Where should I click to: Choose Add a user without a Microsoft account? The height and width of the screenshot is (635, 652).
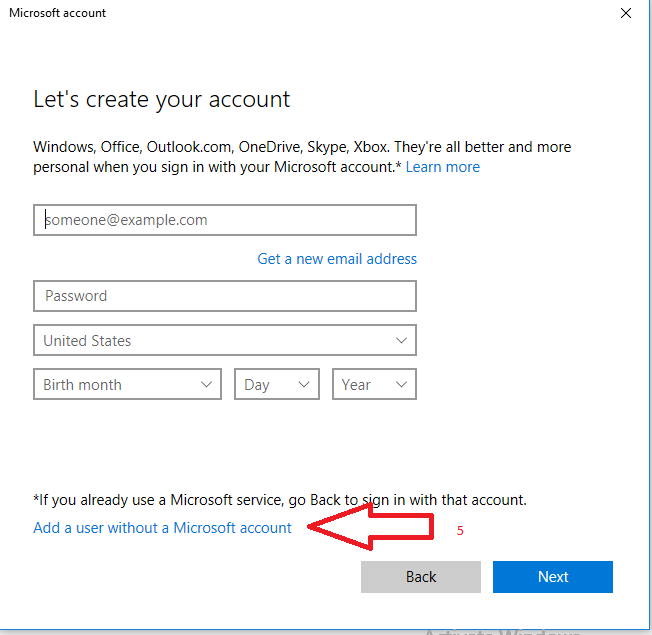point(162,528)
